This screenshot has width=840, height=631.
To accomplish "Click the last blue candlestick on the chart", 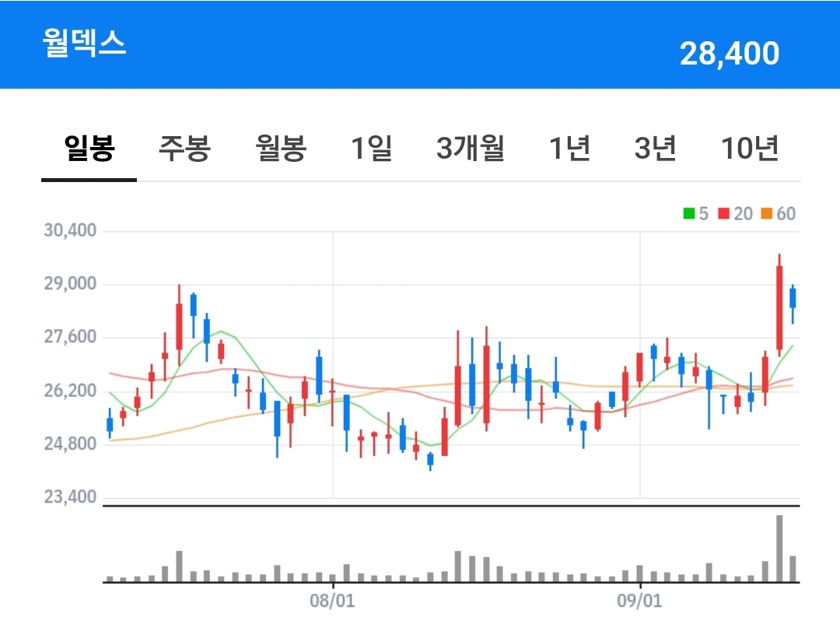I will tap(793, 303).
